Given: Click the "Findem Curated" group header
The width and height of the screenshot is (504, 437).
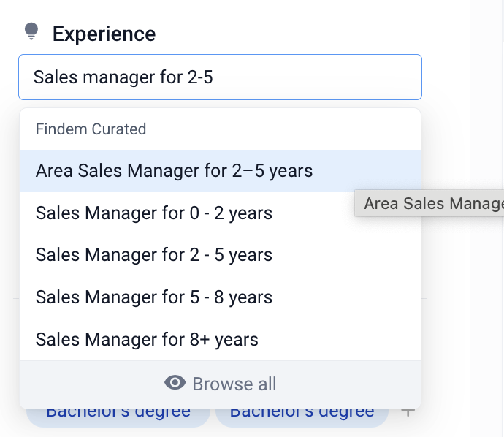Looking at the screenshot, I should [91, 129].
